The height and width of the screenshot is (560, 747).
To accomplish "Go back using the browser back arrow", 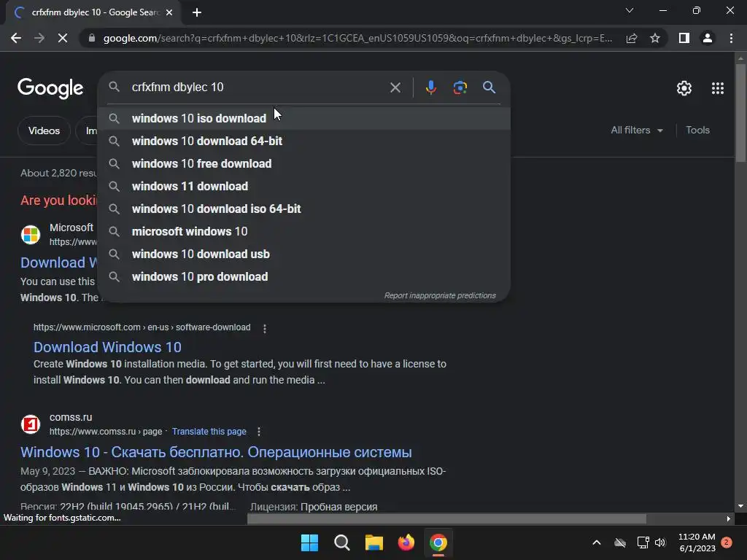I will click(16, 38).
